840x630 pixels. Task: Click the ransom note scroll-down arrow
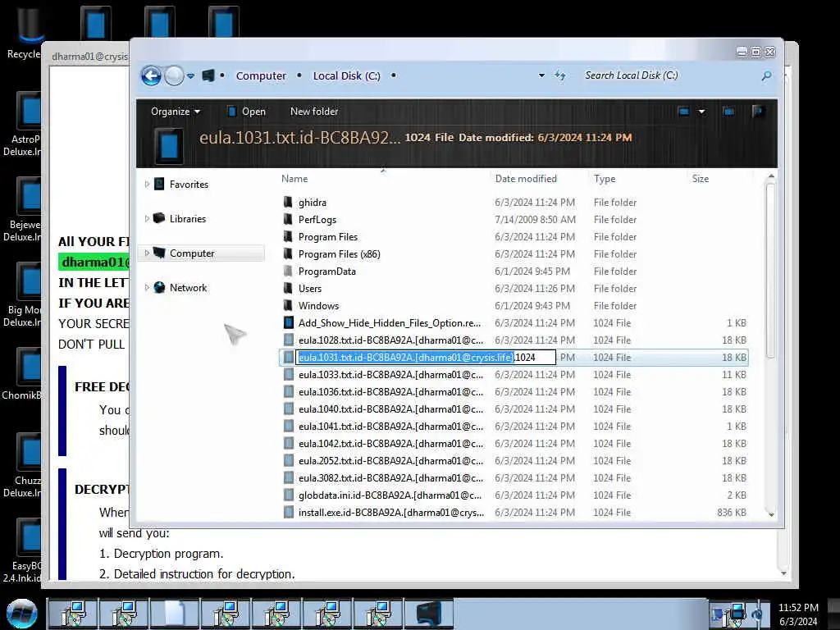click(783, 573)
